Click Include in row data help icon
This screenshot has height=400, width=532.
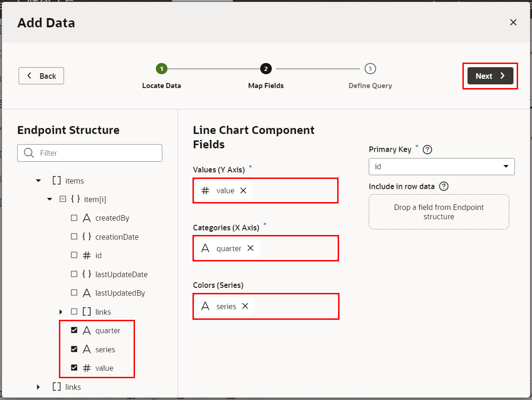tap(444, 186)
